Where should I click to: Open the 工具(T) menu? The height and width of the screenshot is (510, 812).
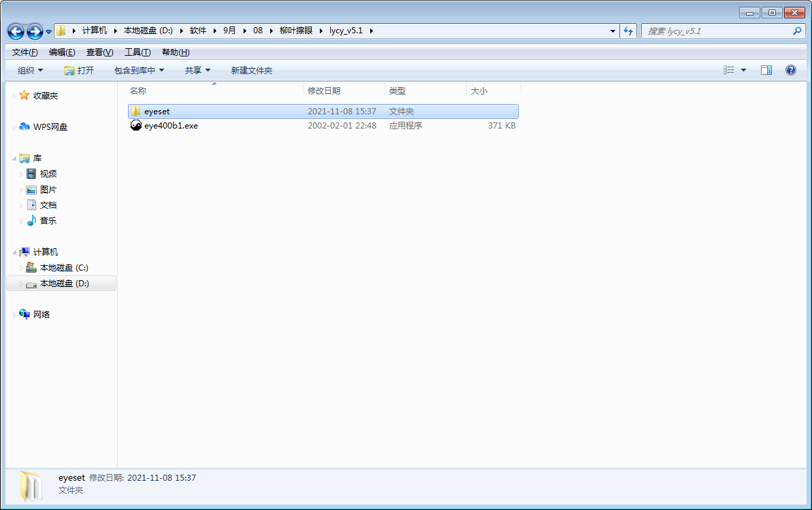coord(137,52)
